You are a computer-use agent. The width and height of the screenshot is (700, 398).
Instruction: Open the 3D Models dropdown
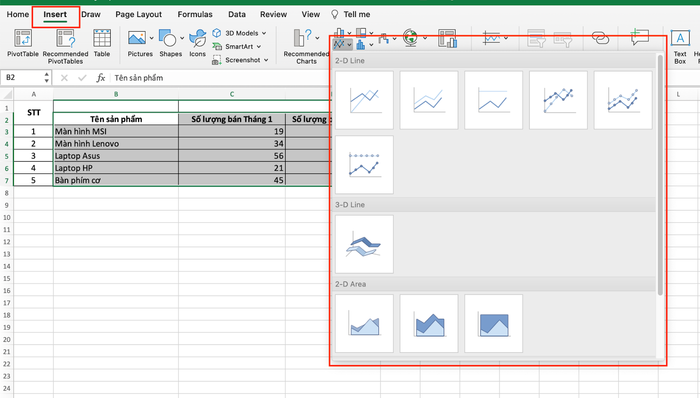point(240,33)
